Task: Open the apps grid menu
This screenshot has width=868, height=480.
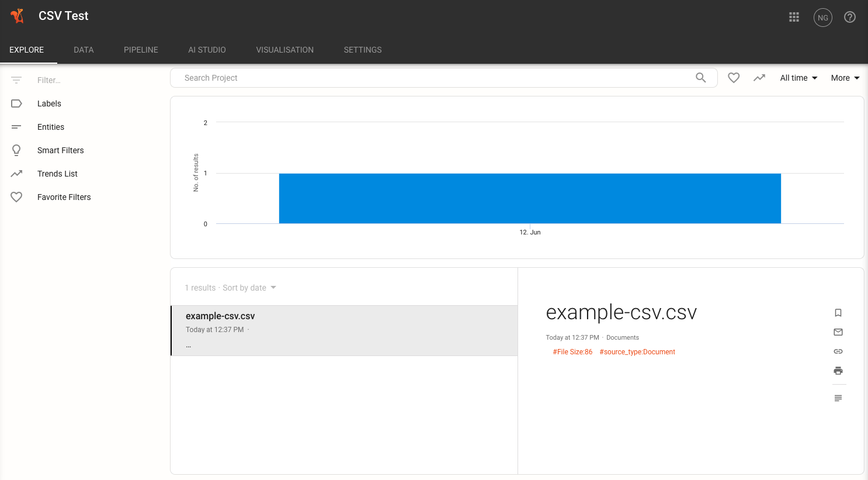Action: [794, 17]
